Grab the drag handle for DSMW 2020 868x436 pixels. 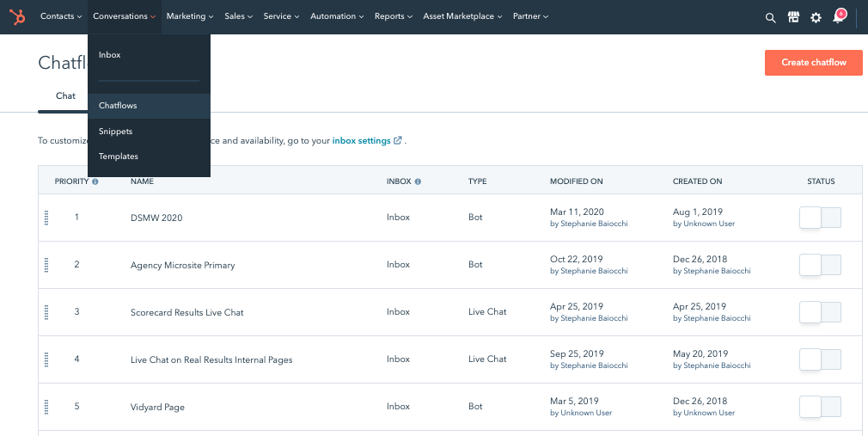click(46, 218)
